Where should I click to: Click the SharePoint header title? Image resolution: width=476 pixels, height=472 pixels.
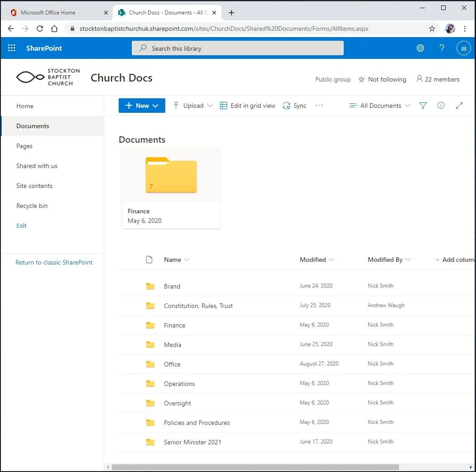[x=44, y=48]
